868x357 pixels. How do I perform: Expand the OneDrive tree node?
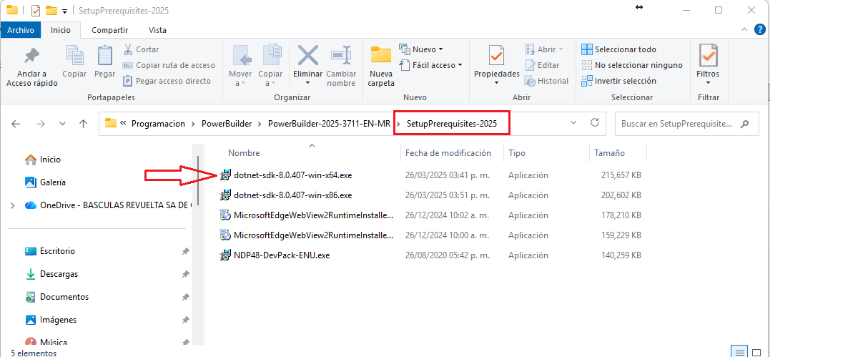(x=13, y=205)
